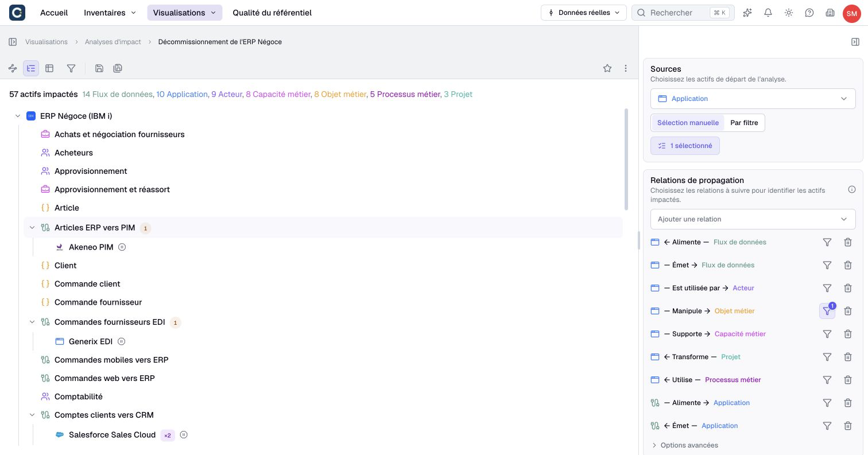Viewport: 868px width, 455px height.
Task: Open 'Qualité du référentiel' page
Action: (x=272, y=13)
